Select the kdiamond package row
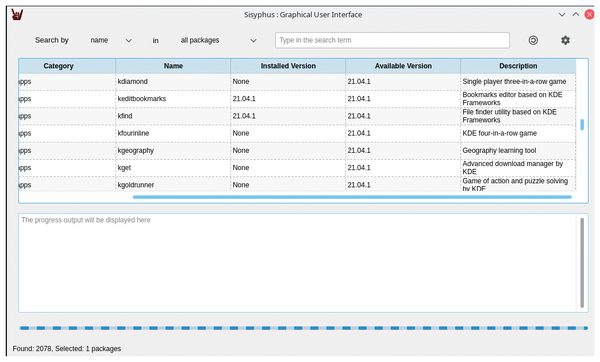This screenshot has height=362, width=600. (297, 82)
